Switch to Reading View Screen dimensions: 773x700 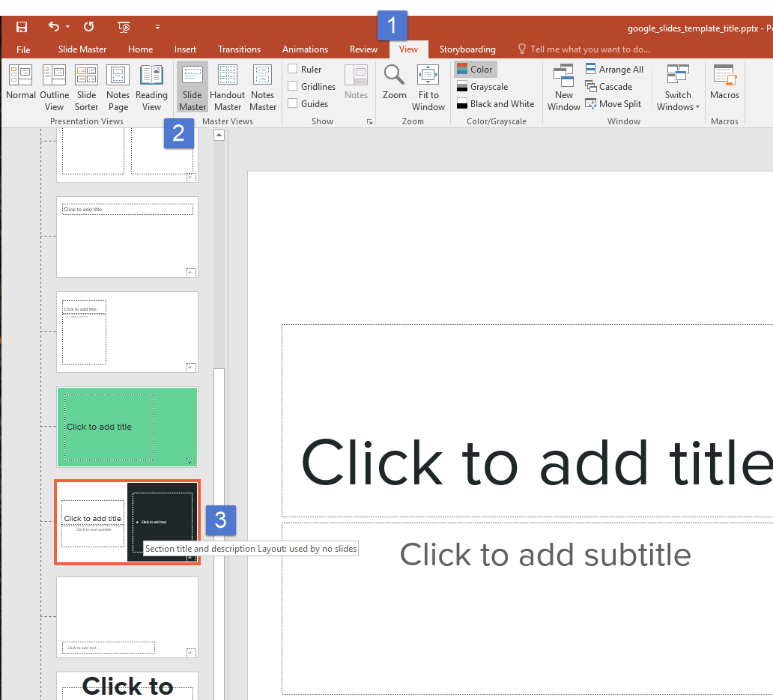(151, 88)
